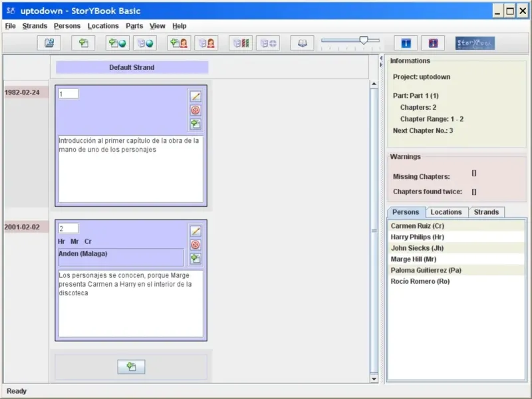Open the View menu

click(x=158, y=26)
